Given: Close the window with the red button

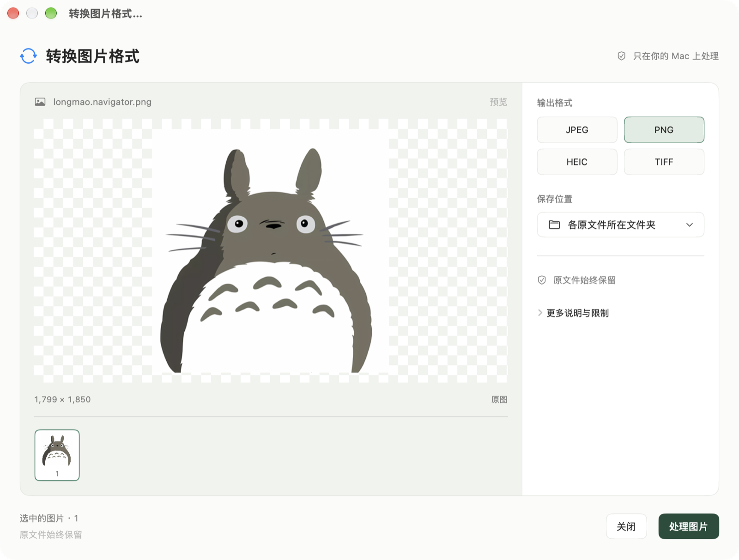Looking at the screenshot, I should coord(13,13).
